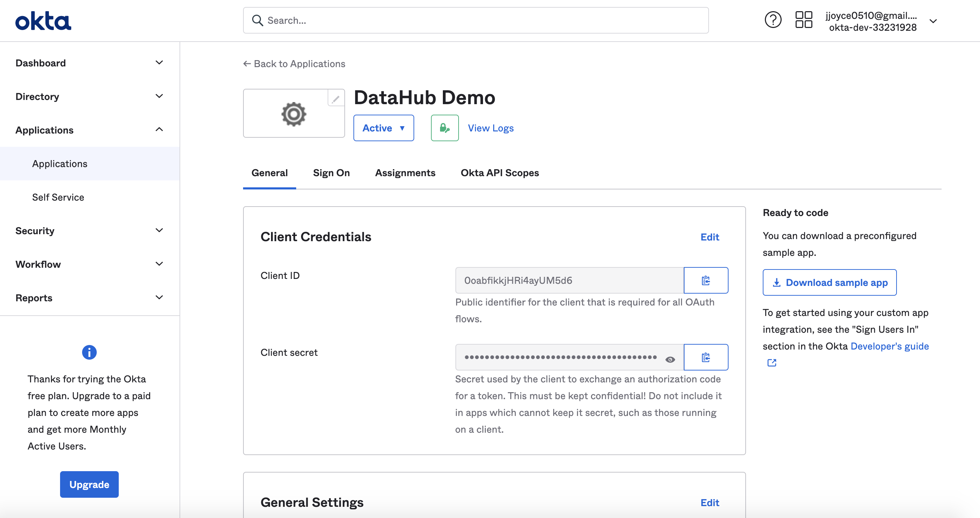Open the apps grid icon

(804, 20)
